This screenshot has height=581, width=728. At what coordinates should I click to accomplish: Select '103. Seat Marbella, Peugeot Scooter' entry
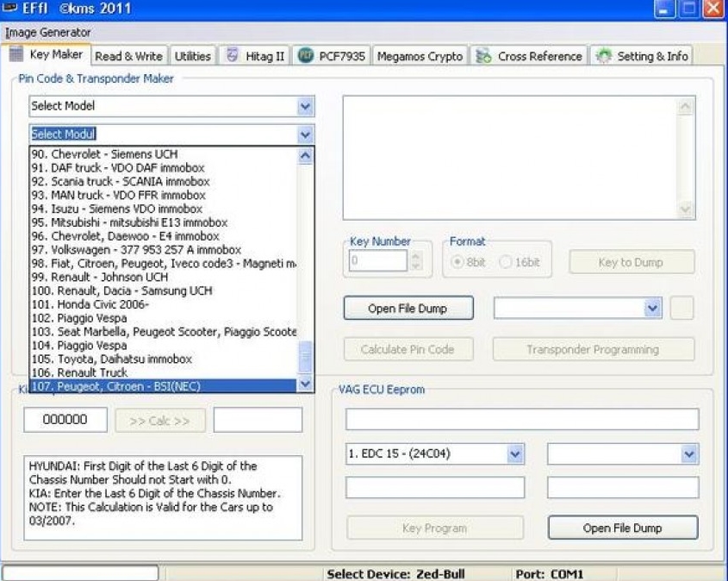(163, 332)
